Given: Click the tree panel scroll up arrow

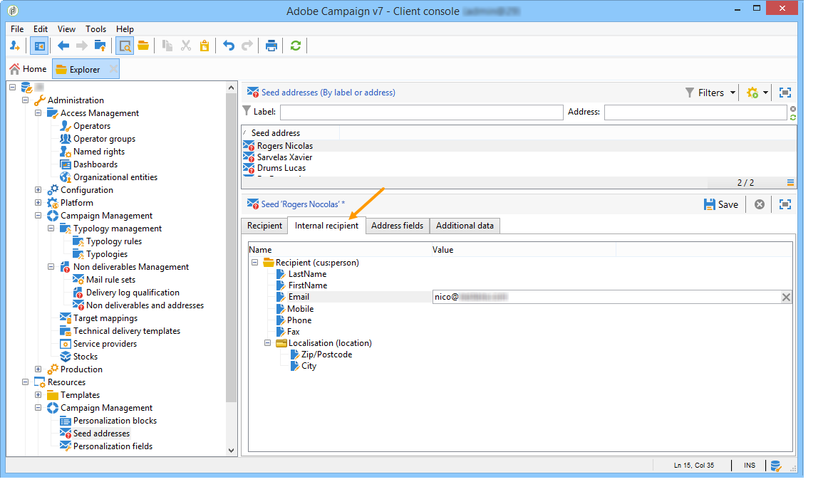Looking at the screenshot, I should point(232,88).
